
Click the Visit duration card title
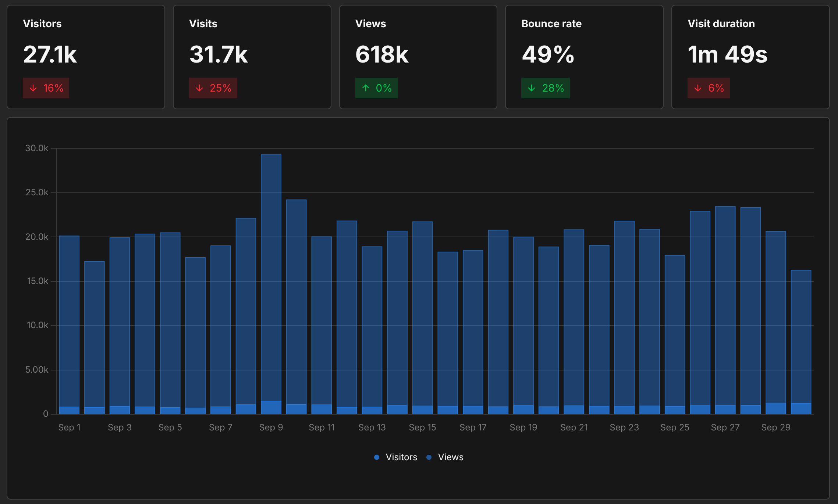[721, 24]
